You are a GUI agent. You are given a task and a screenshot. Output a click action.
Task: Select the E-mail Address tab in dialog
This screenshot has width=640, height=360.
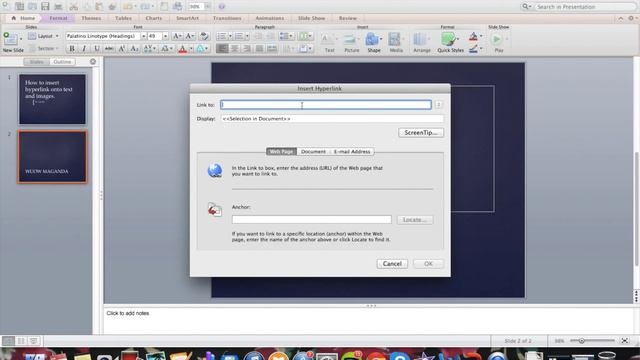(352, 151)
